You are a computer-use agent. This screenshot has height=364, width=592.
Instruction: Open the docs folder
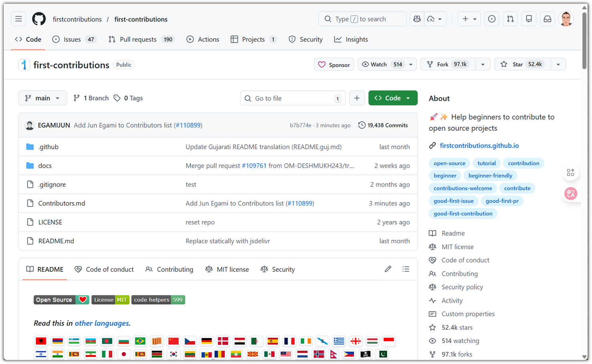click(45, 166)
